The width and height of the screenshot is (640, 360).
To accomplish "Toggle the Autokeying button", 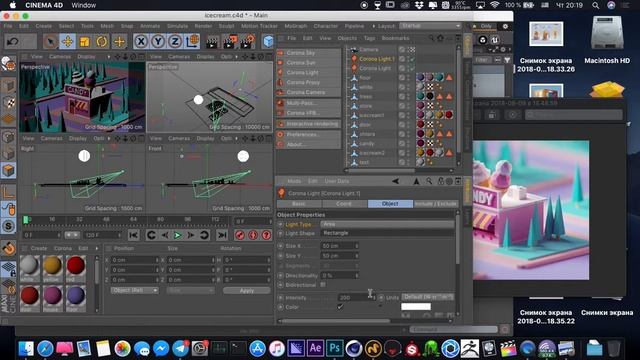I will tap(253, 235).
